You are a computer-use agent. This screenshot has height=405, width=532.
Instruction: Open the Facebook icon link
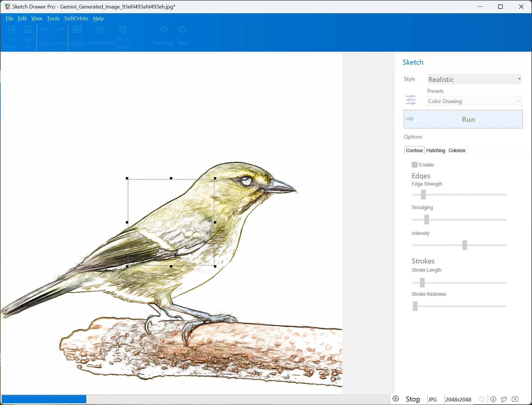493,399
